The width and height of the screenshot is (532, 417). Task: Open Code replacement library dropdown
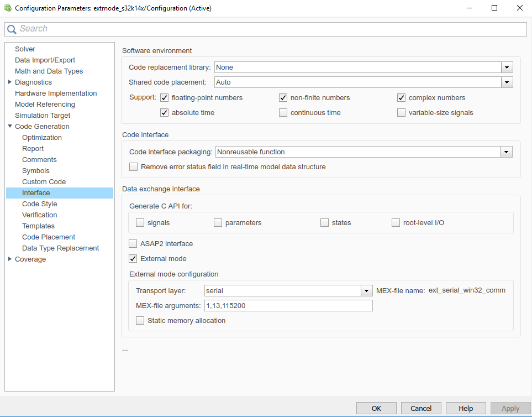pyautogui.click(x=507, y=67)
